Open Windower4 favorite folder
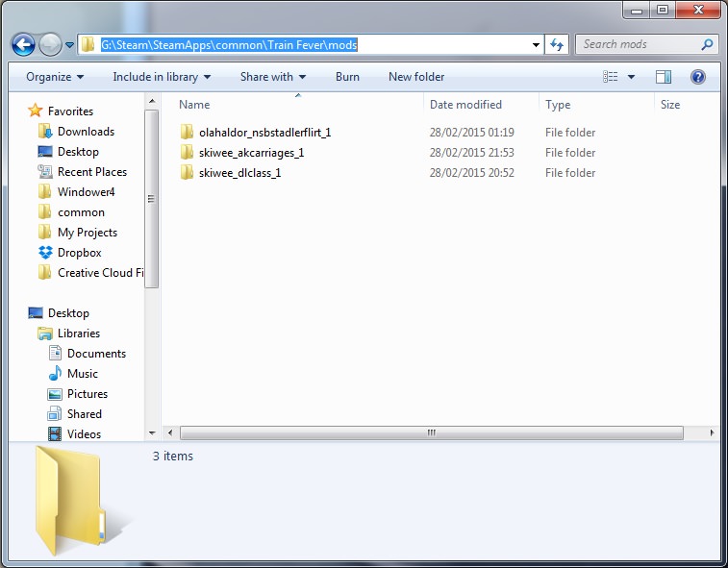Screen dimensions: 728x568 86,192
